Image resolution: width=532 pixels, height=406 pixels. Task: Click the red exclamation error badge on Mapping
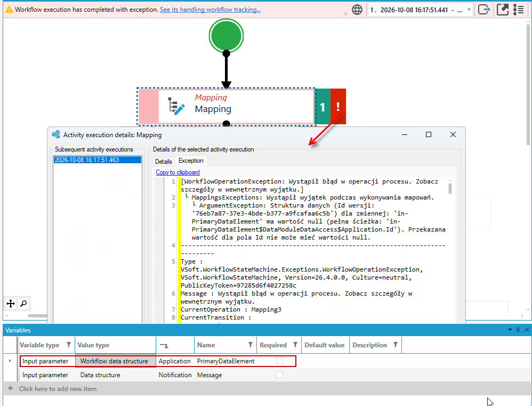(x=338, y=107)
